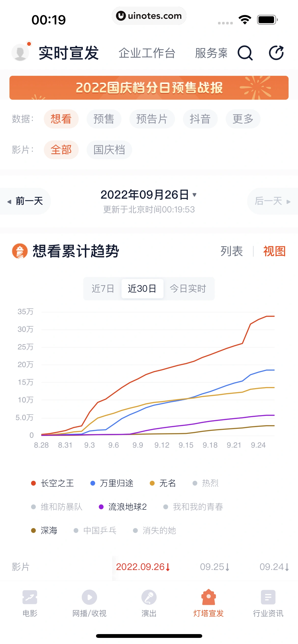Open the 行业资讯 news icon
The height and width of the screenshot is (644, 298).
pos(268,597)
